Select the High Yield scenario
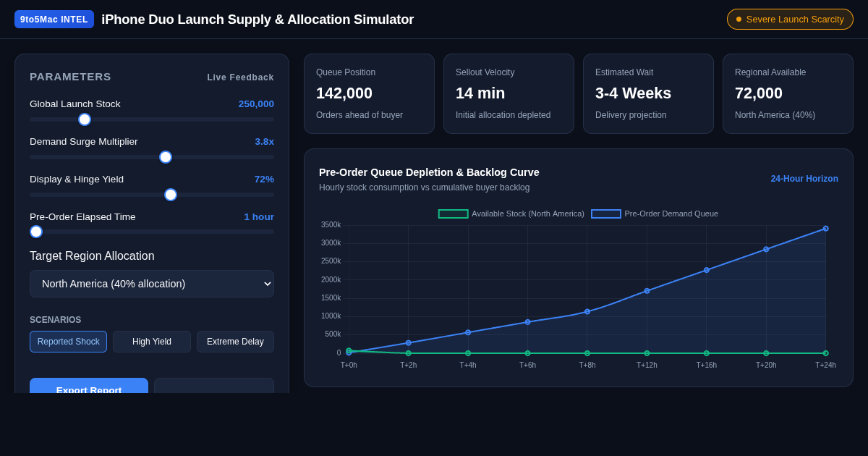Screen dimensions: 868x456 pos(152,342)
